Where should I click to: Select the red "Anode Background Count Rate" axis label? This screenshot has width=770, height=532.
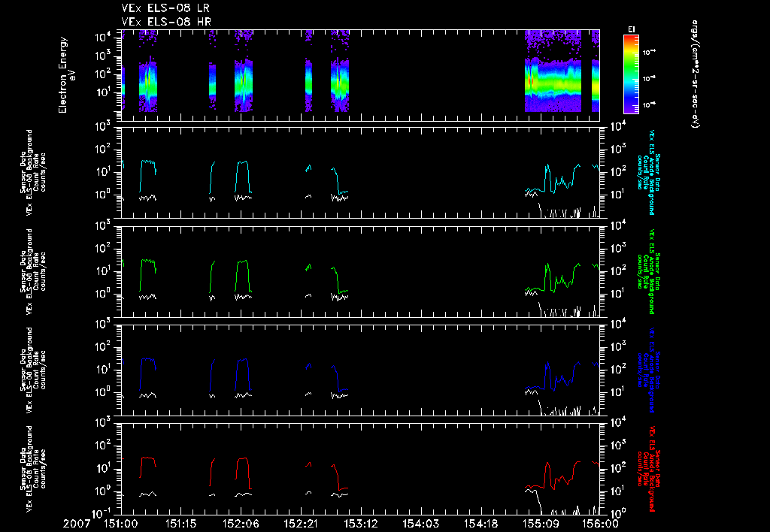coord(648,468)
